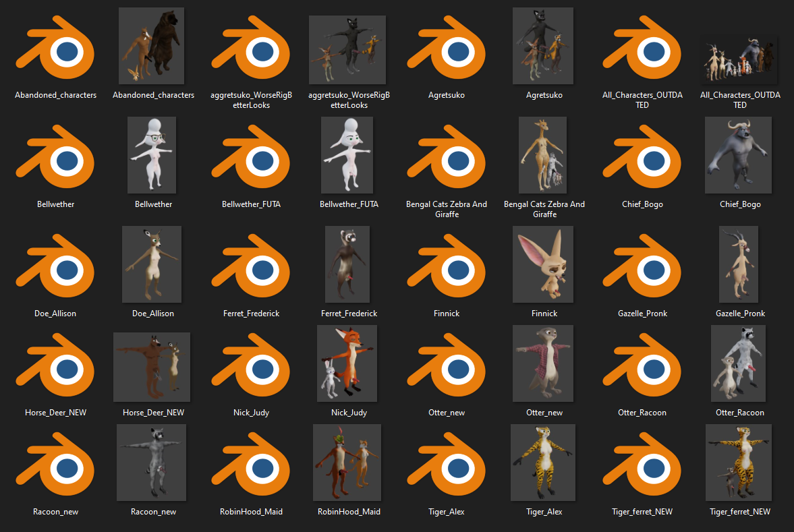Click the aggretsuko_WorseRigBetterLooks image thumbnail
The height and width of the screenshot is (532, 794).
click(347, 50)
